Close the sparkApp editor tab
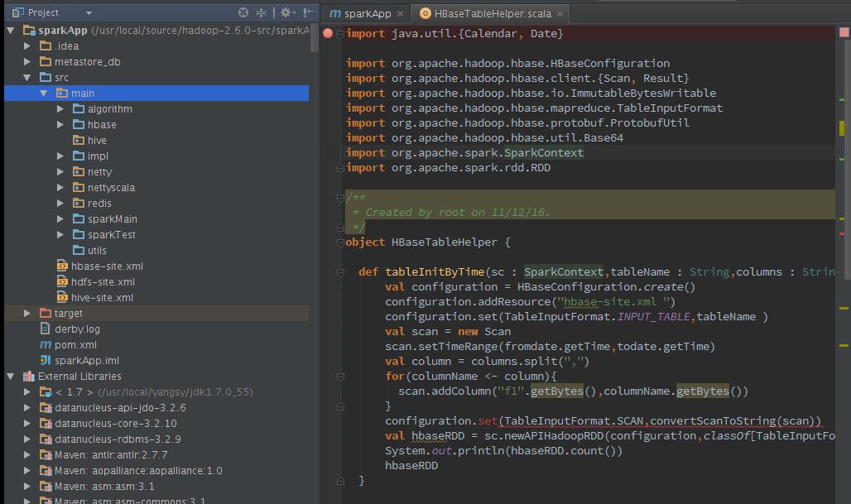 pyautogui.click(x=400, y=14)
